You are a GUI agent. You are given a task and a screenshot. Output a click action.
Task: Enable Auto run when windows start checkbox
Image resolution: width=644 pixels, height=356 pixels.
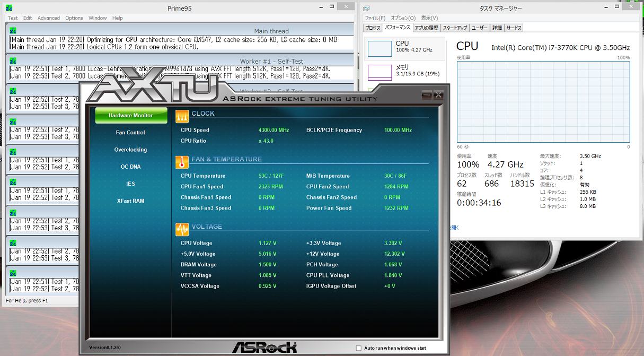coord(359,348)
